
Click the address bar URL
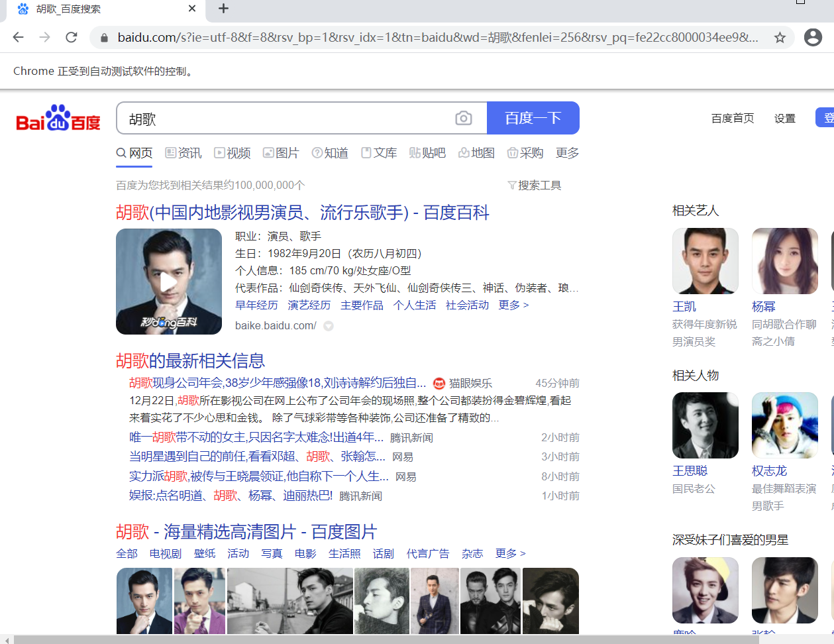(x=437, y=37)
